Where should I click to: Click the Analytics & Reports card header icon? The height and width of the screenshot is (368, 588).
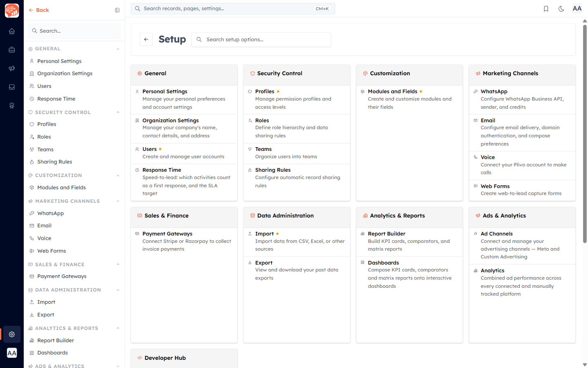tap(365, 215)
